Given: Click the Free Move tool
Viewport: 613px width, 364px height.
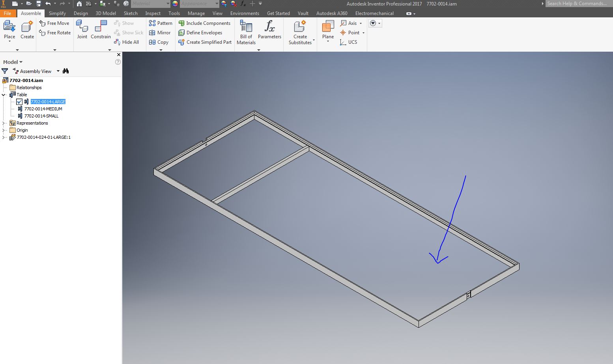Looking at the screenshot, I should click(54, 23).
